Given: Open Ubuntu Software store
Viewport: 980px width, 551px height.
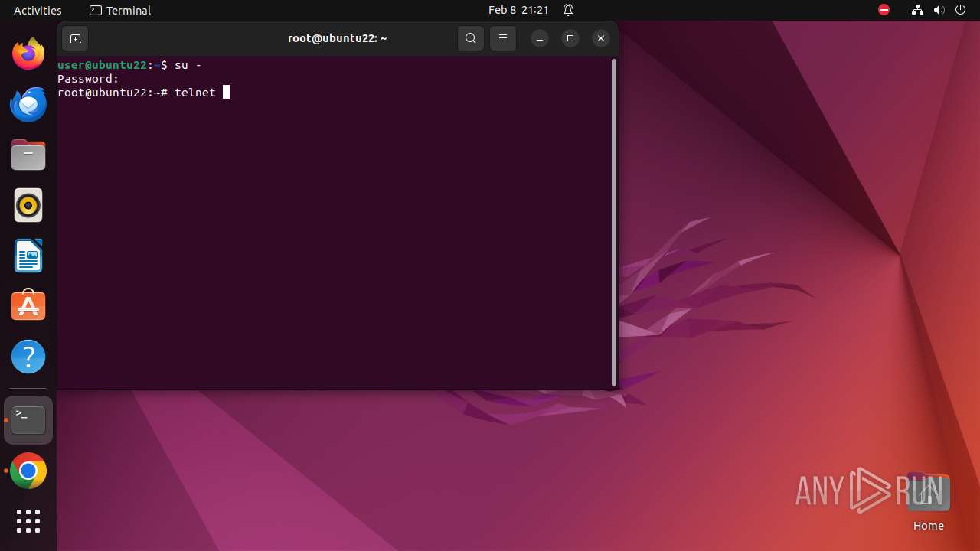Looking at the screenshot, I should (28, 306).
